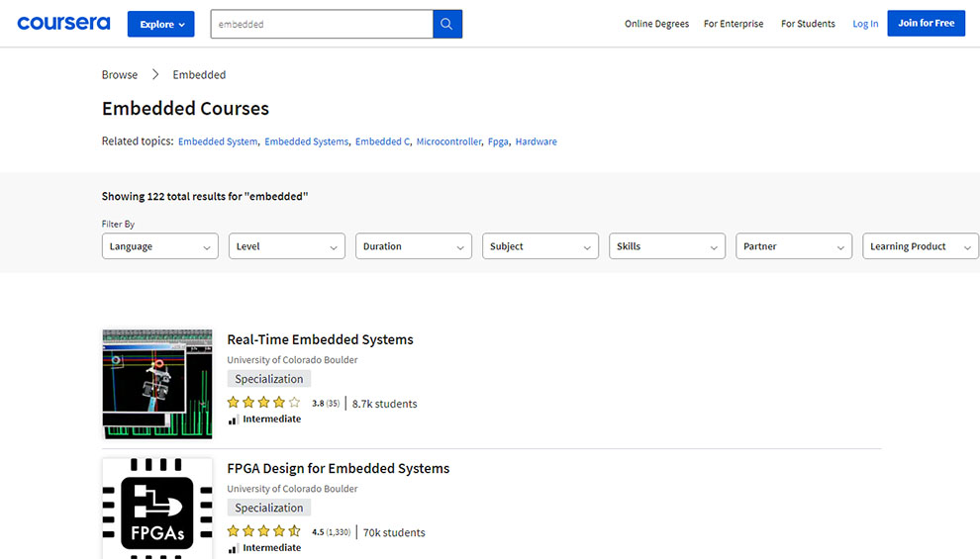Open related topic Embedded C
980x559 pixels.
click(382, 141)
